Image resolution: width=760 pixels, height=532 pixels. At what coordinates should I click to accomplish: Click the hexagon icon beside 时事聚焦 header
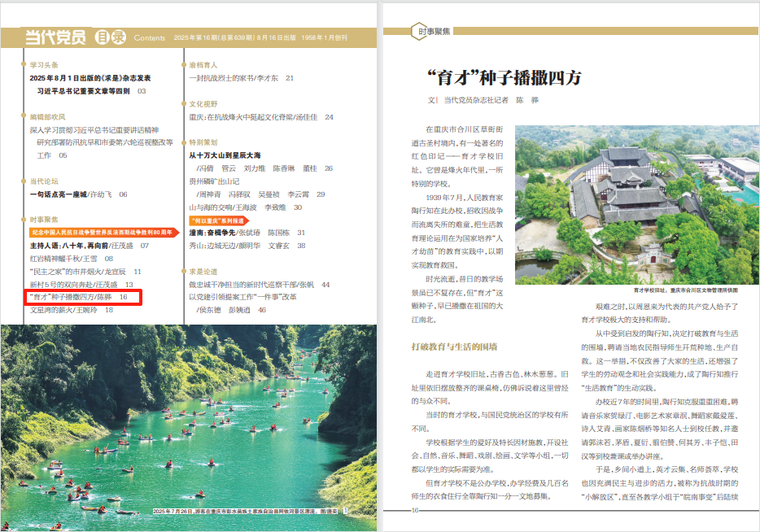[x=412, y=32]
